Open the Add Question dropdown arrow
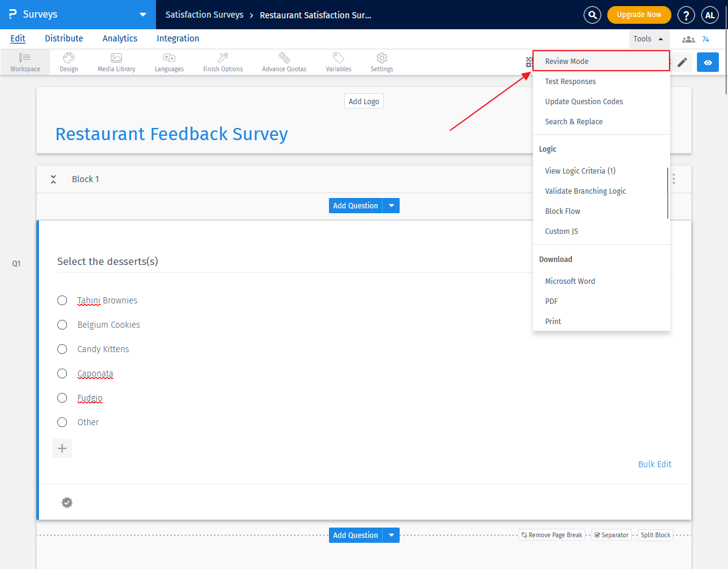The width and height of the screenshot is (728, 569). pos(391,205)
